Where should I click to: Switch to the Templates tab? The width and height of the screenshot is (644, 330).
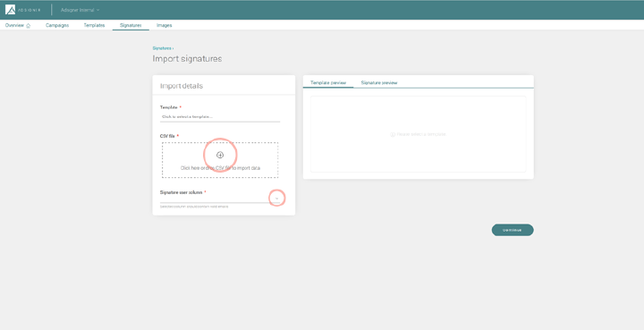tap(94, 25)
